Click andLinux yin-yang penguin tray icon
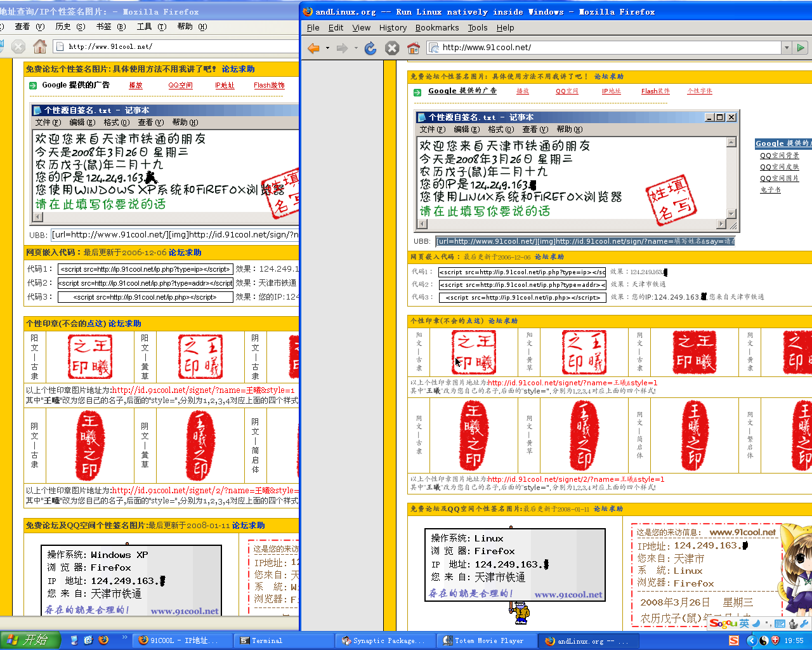This screenshot has height=650, width=812. click(x=764, y=640)
